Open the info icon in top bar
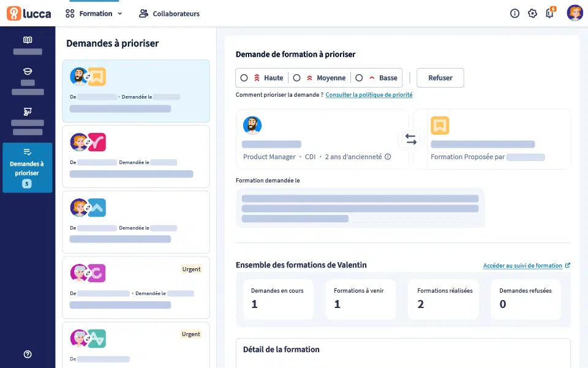This screenshot has width=588, height=368. pyautogui.click(x=514, y=13)
